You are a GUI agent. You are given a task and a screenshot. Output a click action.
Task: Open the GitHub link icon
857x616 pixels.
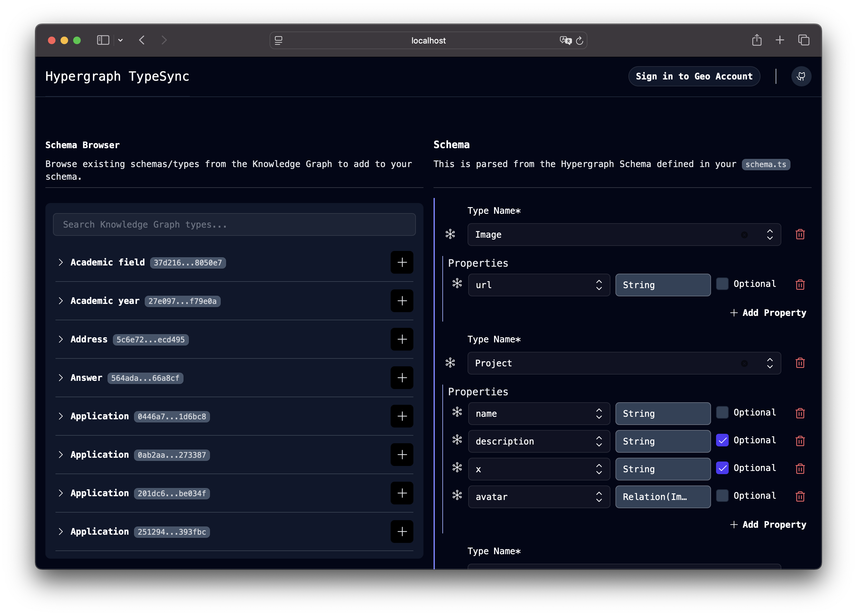click(801, 76)
